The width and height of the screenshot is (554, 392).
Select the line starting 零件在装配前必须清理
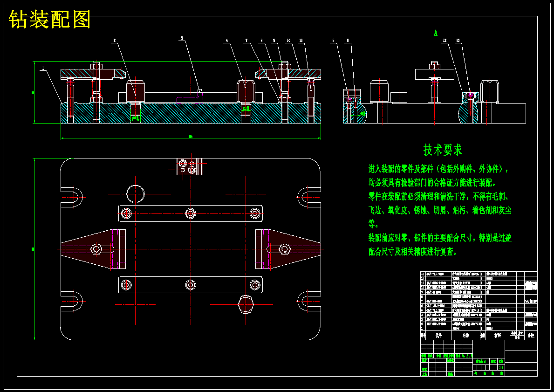pyautogui.click(x=438, y=196)
